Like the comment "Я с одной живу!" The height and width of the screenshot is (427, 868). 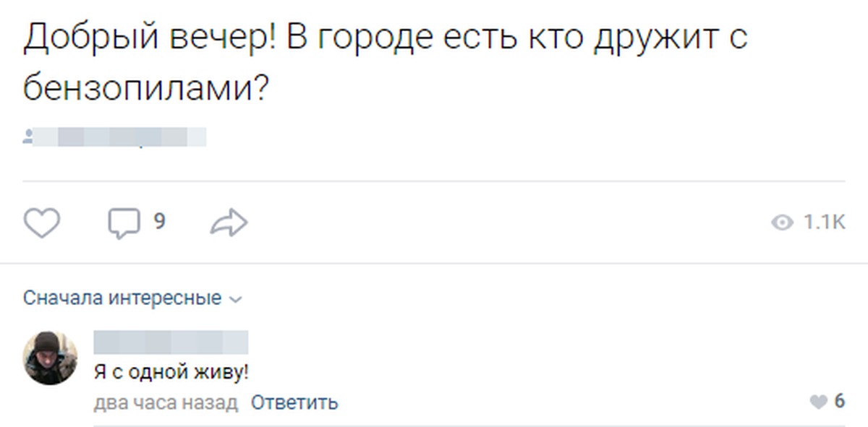(x=818, y=402)
